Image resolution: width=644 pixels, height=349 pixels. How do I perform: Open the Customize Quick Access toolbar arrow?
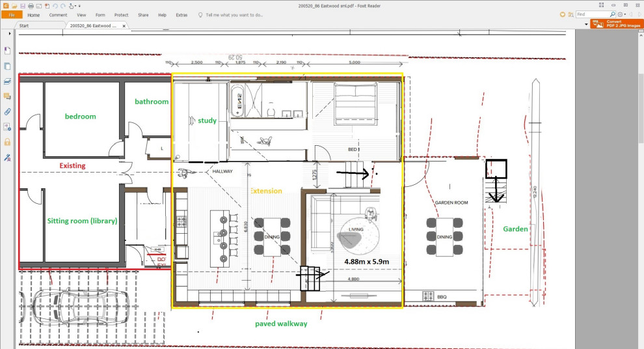pyautogui.click(x=79, y=6)
